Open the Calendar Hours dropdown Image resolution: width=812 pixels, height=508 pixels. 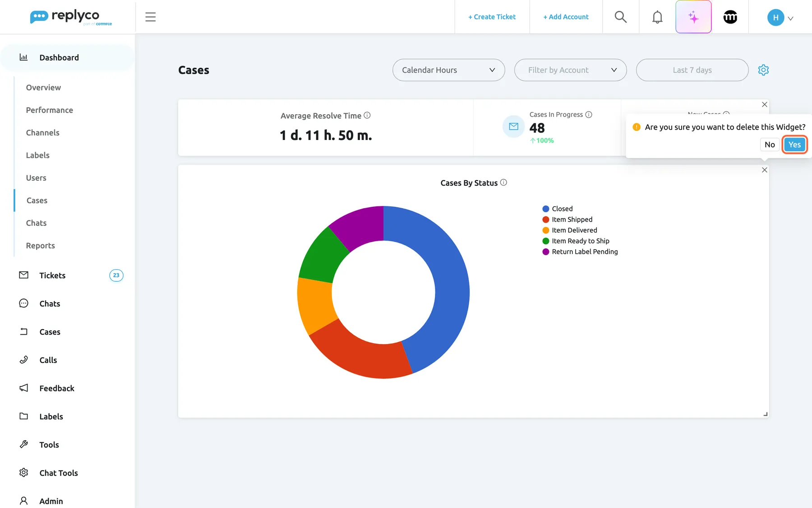coord(448,70)
